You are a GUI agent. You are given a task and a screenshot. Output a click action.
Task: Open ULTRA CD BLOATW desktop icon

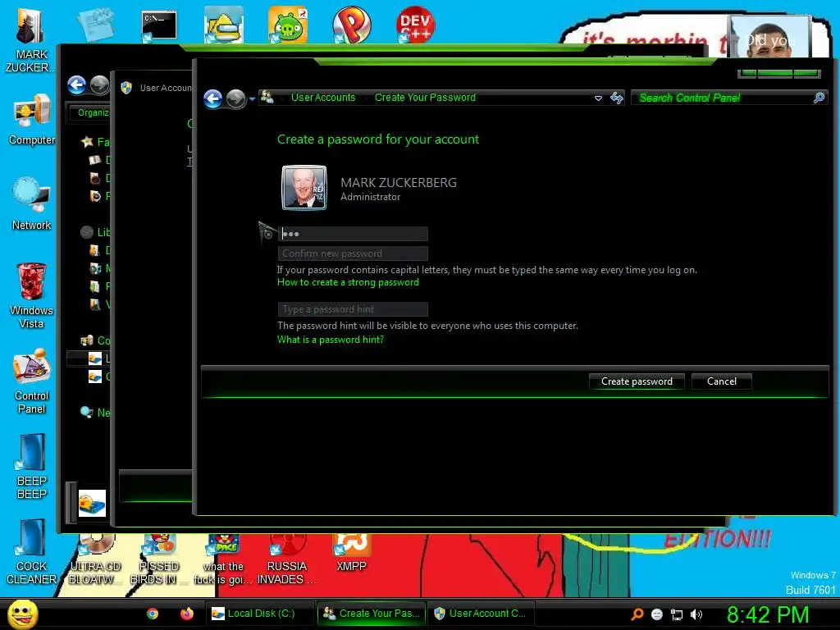pyautogui.click(x=95, y=559)
